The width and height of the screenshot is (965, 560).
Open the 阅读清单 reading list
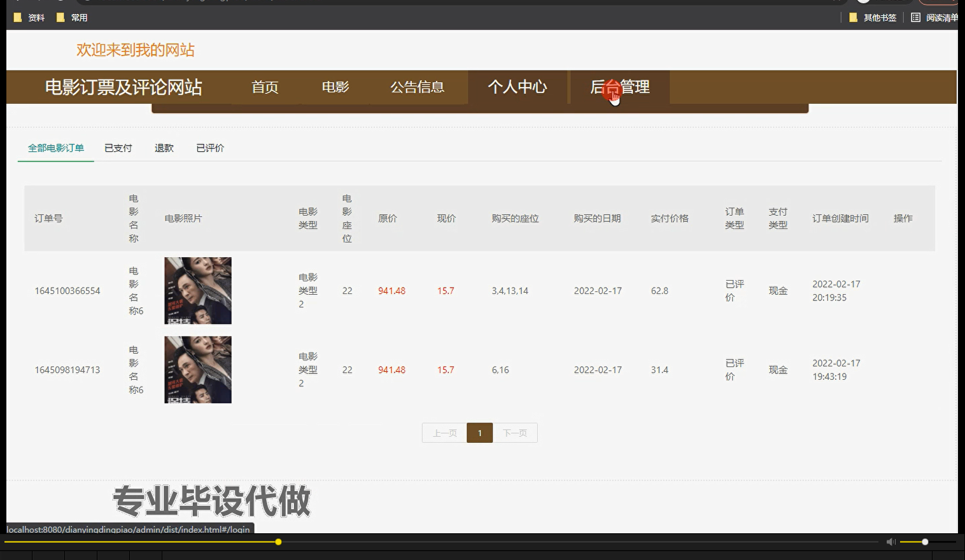[934, 18]
